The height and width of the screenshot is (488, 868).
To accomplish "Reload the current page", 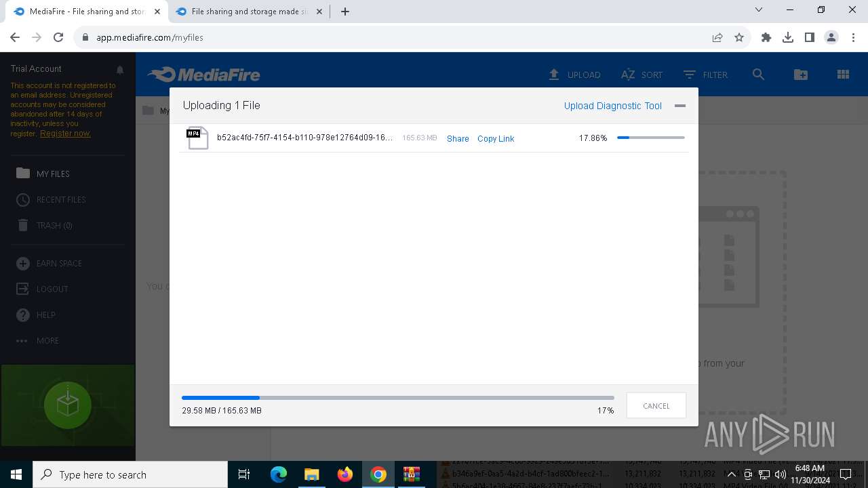I will pos(58,37).
